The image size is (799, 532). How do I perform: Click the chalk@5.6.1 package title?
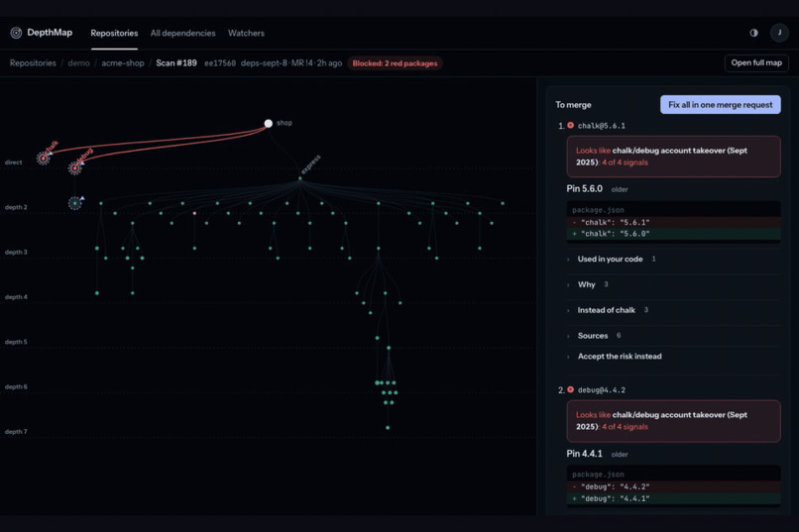click(602, 126)
